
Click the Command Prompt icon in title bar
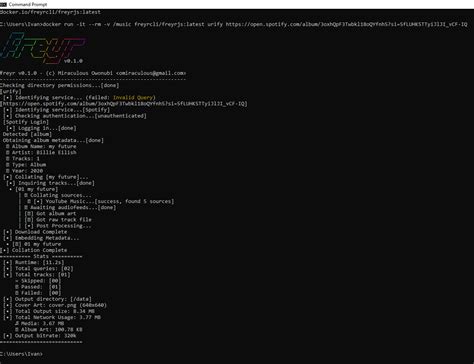point(3,4)
